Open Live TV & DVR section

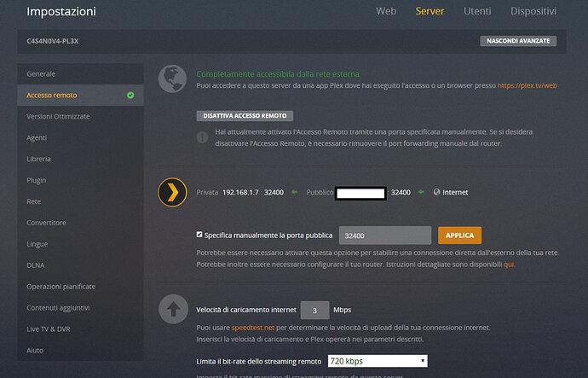click(80, 329)
